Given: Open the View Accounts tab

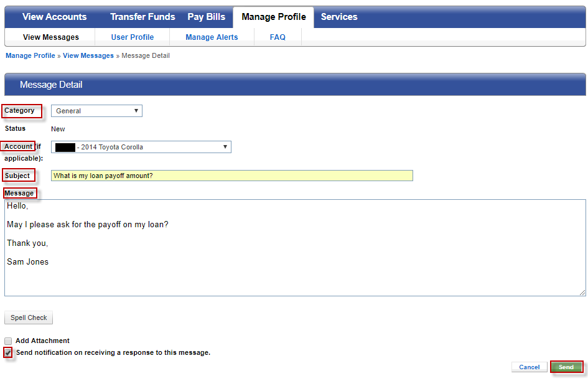Looking at the screenshot, I should (54, 17).
